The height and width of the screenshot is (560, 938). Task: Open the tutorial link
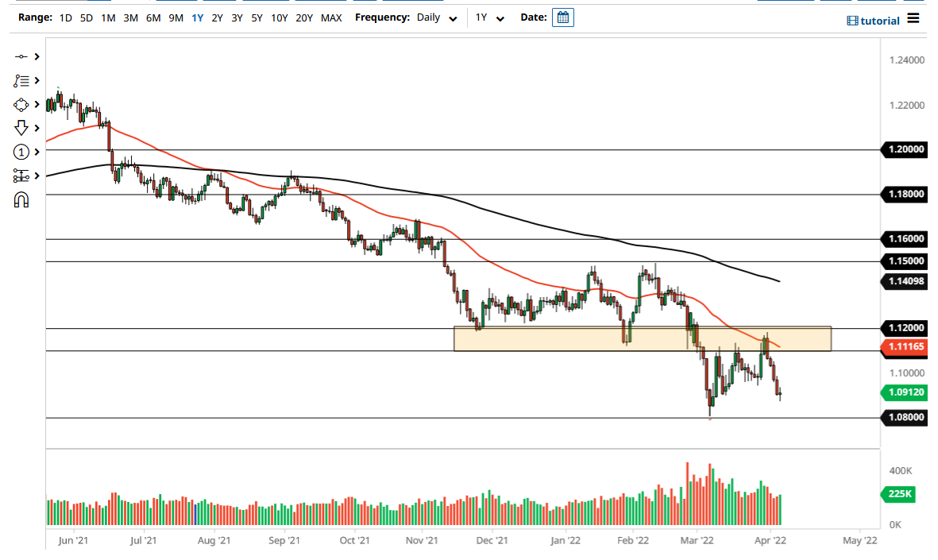(874, 20)
